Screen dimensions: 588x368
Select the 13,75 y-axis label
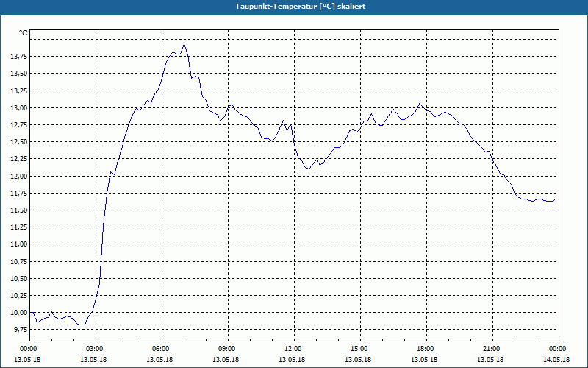click(x=20, y=57)
